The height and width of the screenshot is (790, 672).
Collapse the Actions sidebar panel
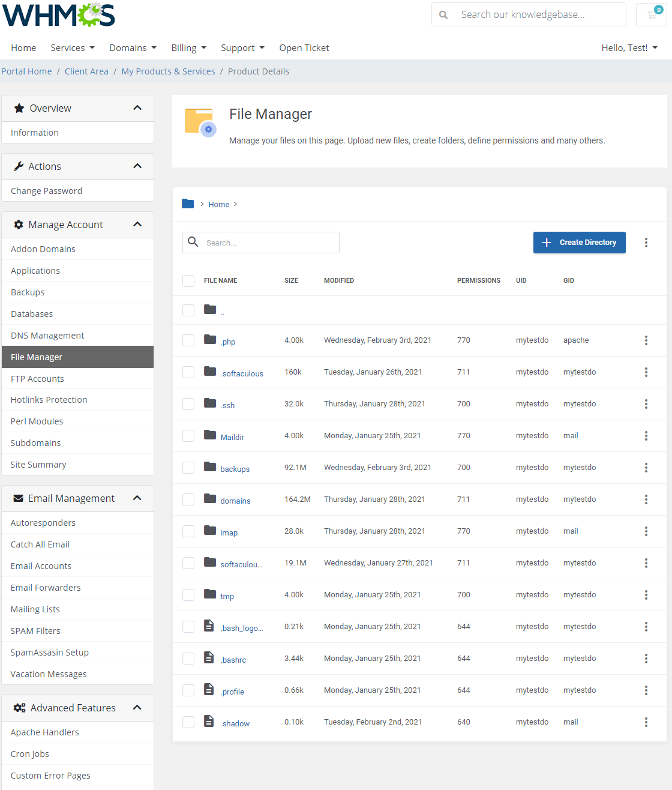(137, 166)
